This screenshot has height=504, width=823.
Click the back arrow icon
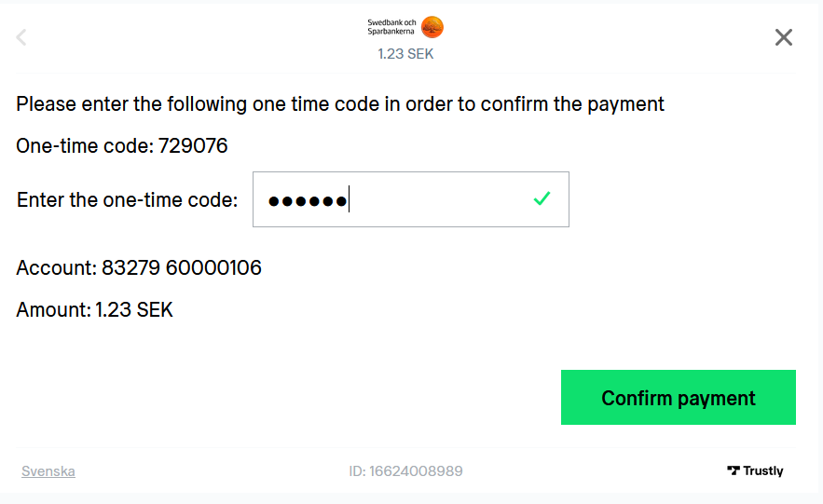pos(21,37)
